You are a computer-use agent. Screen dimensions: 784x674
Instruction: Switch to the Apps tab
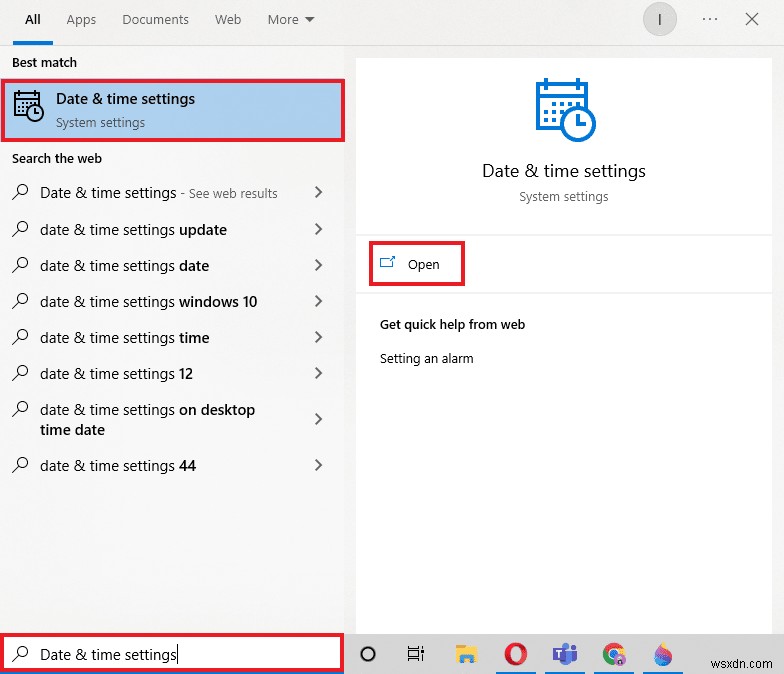pos(81,20)
